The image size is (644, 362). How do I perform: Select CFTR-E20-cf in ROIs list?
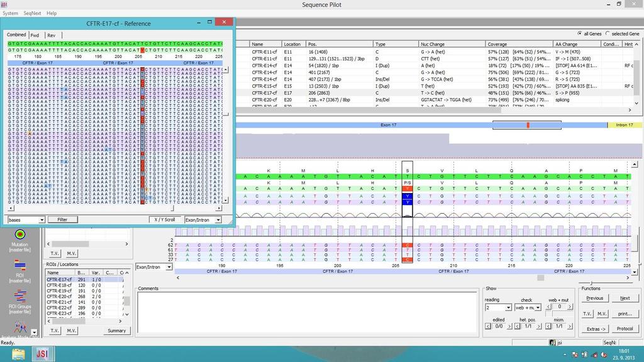[84, 297]
